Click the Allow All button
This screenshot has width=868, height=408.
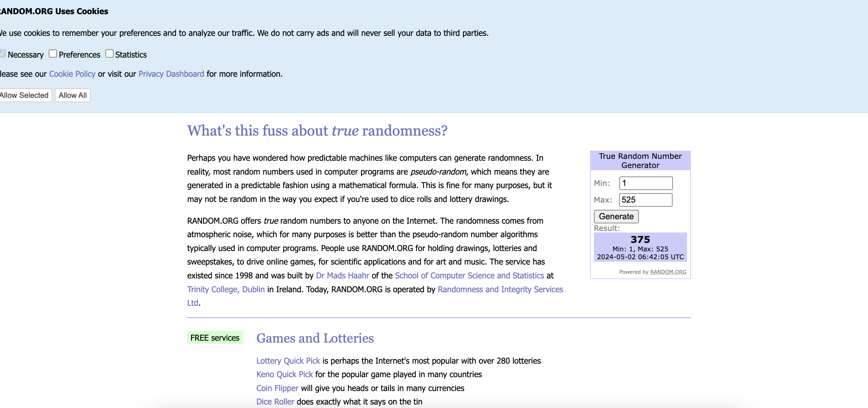[72, 95]
